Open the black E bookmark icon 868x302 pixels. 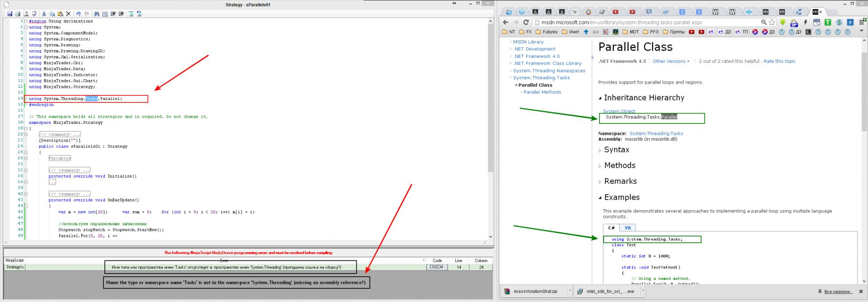pos(808,32)
